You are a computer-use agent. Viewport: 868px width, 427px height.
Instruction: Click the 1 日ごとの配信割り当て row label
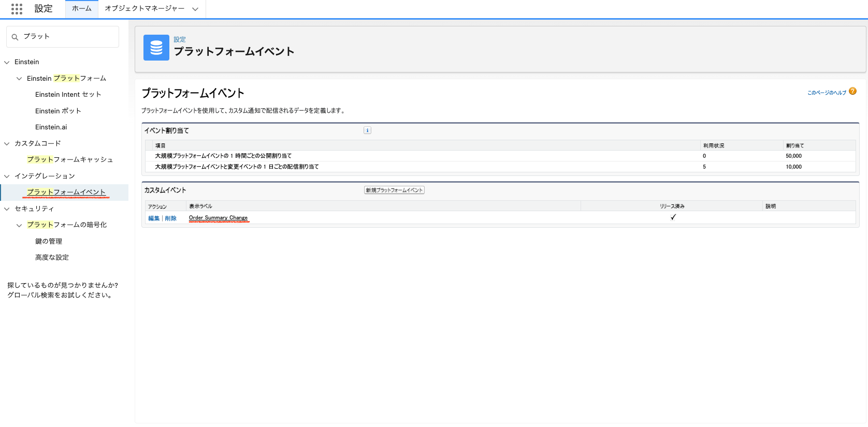click(237, 167)
